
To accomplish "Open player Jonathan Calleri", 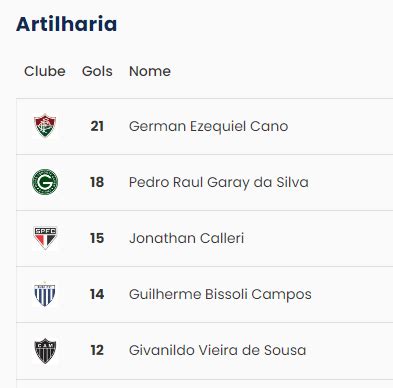I will (186, 238).
